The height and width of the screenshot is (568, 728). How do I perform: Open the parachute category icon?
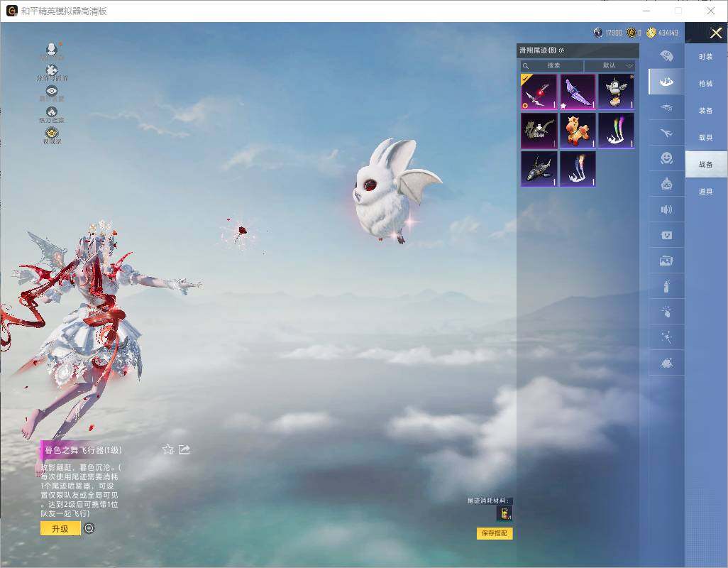667,56
